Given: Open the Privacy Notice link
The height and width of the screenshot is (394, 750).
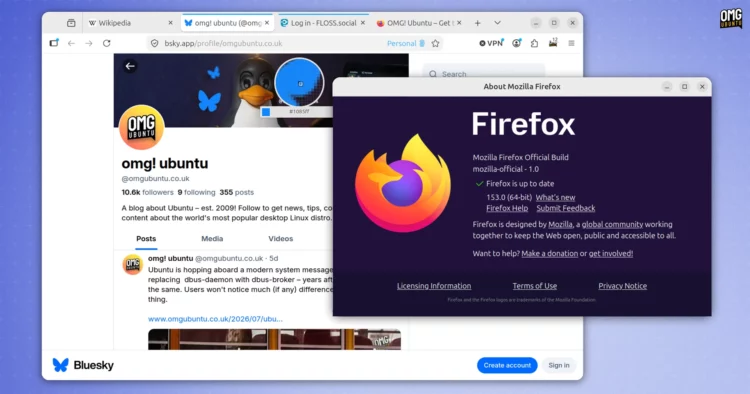Looking at the screenshot, I should (x=622, y=286).
